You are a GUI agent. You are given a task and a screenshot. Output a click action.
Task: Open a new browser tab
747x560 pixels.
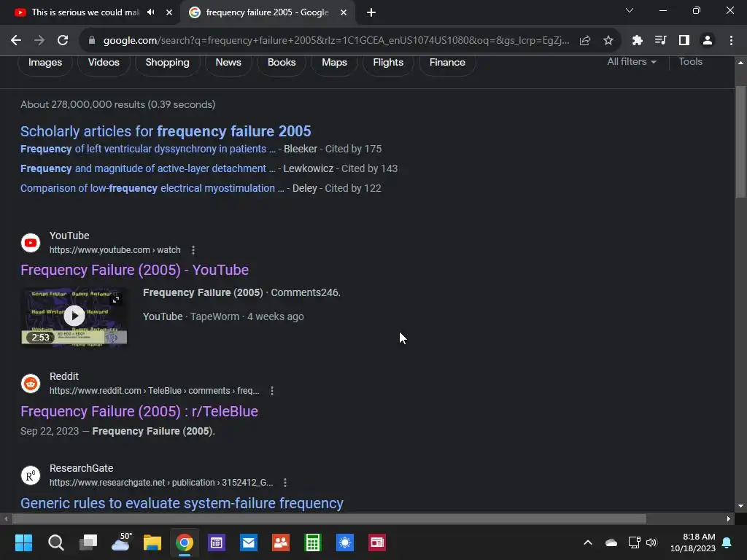tap(371, 12)
